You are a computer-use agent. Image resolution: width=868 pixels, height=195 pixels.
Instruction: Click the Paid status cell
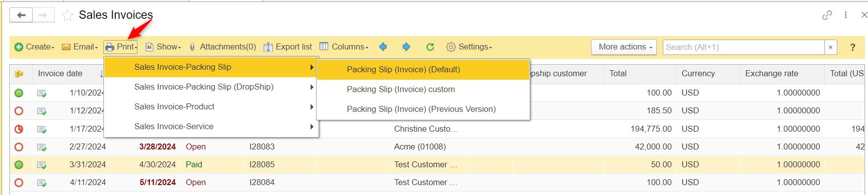point(194,165)
